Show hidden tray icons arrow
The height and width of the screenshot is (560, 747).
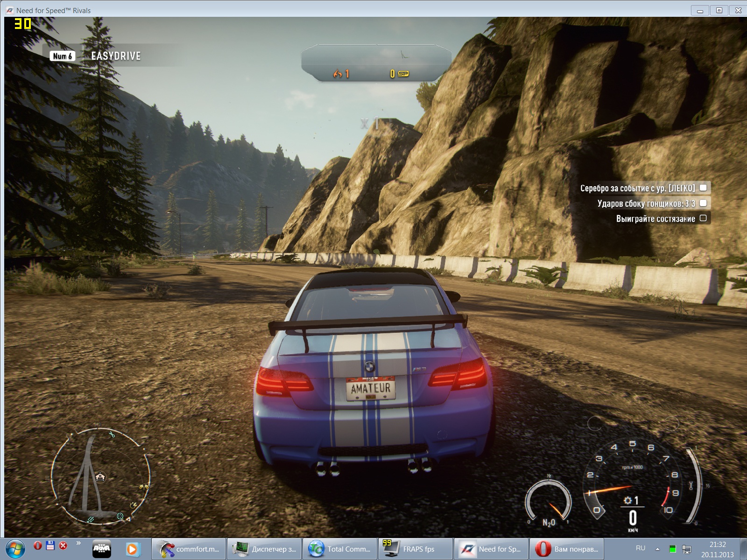pyautogui.click(x=657, y=549)
